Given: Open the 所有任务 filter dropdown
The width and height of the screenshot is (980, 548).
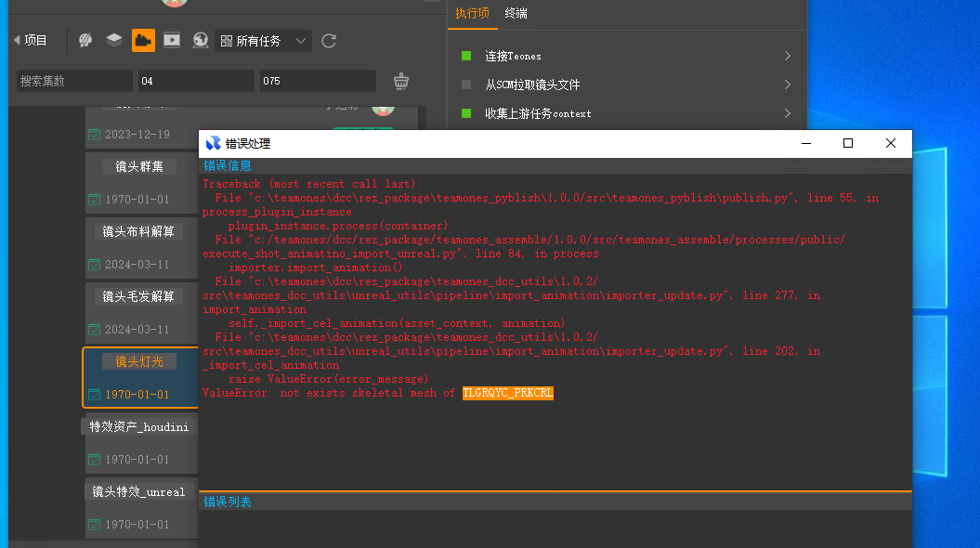Looking at the screenshot, I should coord(264,41).
